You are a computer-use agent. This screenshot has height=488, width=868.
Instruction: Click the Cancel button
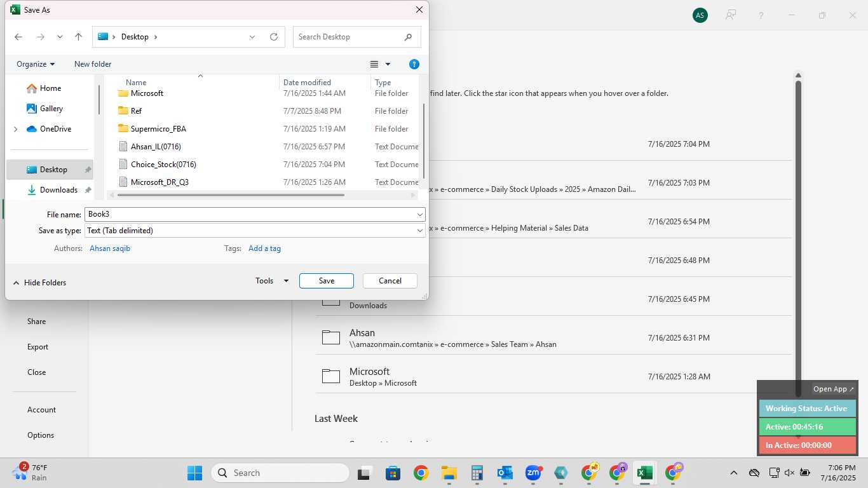click(390, 281)
